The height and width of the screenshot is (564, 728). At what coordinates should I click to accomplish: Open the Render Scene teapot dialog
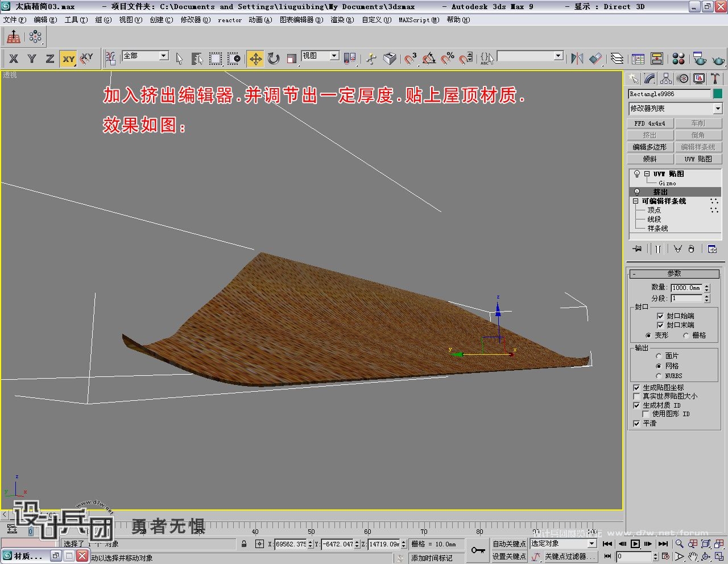click(700, 59)
